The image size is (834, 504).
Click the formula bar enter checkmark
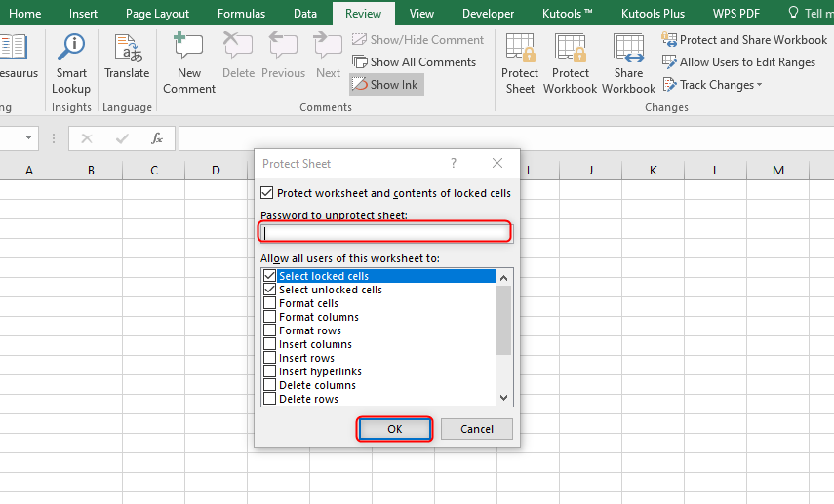click(122, 138)
